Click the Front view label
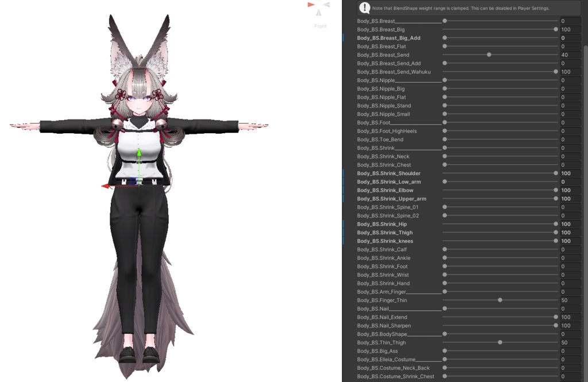The image size is (588, 382). pyautogui.click(x=320, y=26)
